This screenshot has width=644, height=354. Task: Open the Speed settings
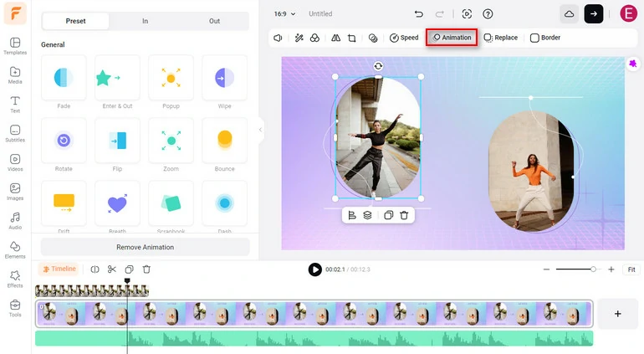[x=404, y=38]
